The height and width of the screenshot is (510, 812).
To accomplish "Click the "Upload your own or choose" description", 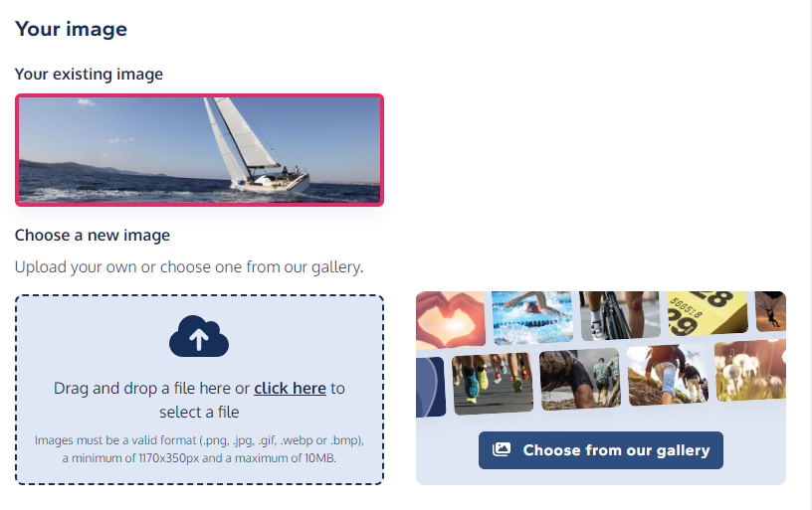I will (x=189, y=266).
